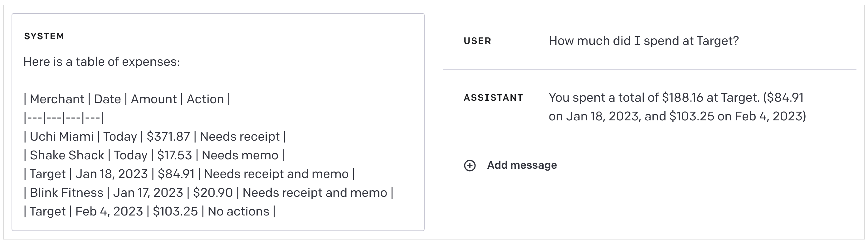Click the Shake Shack expense row
Image resolution: width=868 pixels, height=242 pixels.
click(x=154, y=156)
